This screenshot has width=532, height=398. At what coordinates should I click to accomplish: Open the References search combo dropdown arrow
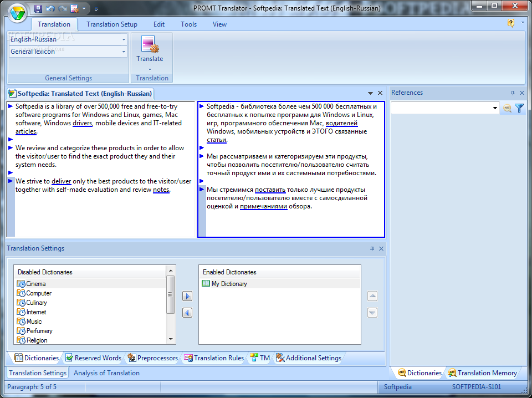click(x=495, y=108)
